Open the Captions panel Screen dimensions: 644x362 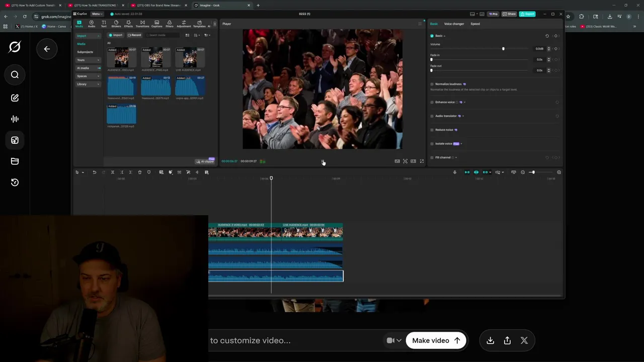pos(157,24)
